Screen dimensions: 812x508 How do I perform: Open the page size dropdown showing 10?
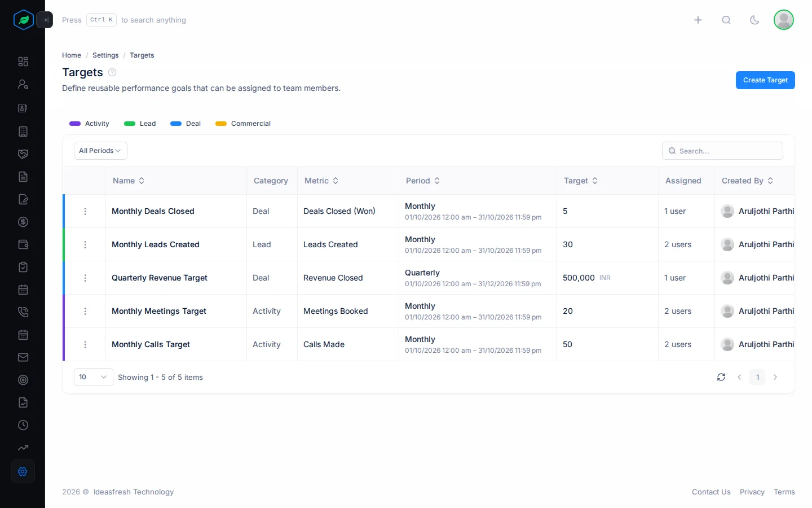(93, 377)
